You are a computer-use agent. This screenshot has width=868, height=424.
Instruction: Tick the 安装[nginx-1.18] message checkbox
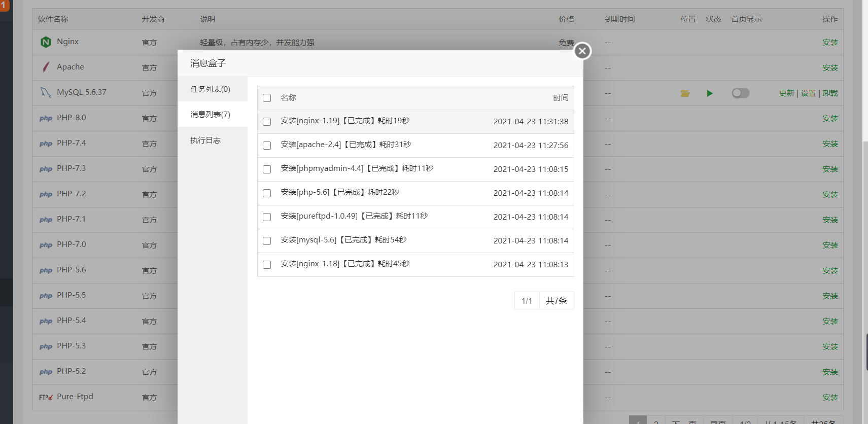tap(267, 265)
